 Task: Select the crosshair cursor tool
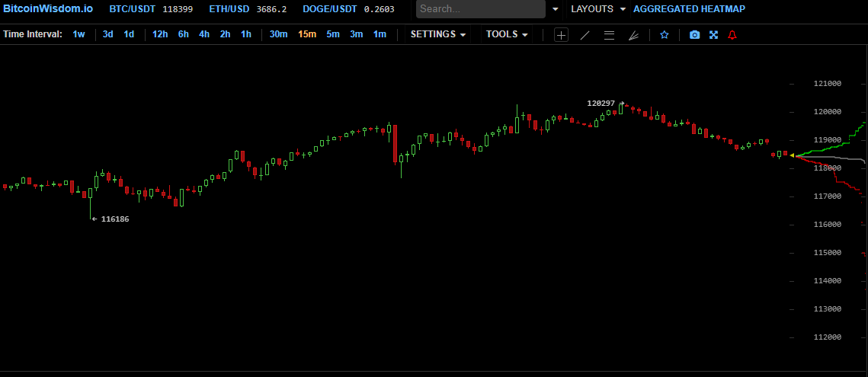(561, 35)
